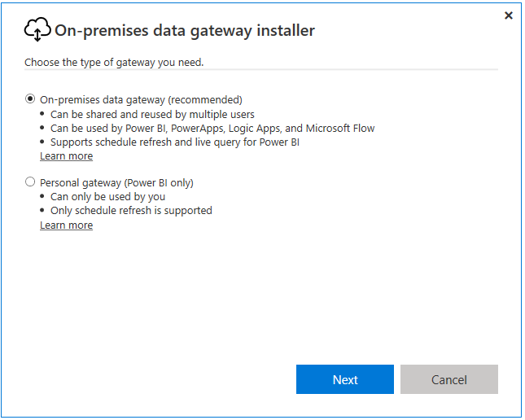
Task: Open Learn more under On-premises data gateway
Action: tap(66, 156)
